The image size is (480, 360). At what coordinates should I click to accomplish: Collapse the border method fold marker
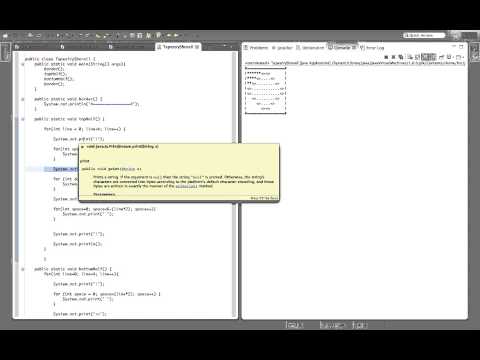[23, 99]
